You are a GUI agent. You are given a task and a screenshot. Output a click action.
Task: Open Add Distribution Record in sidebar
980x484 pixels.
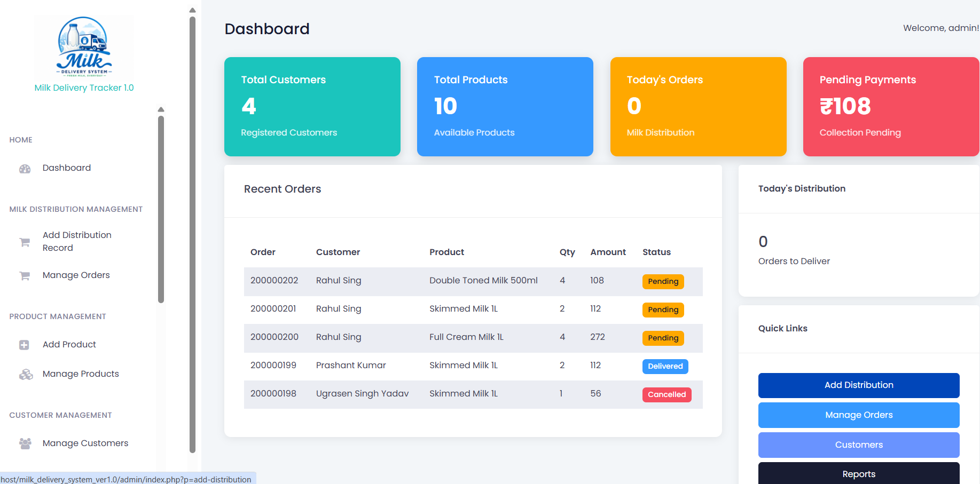77,241
